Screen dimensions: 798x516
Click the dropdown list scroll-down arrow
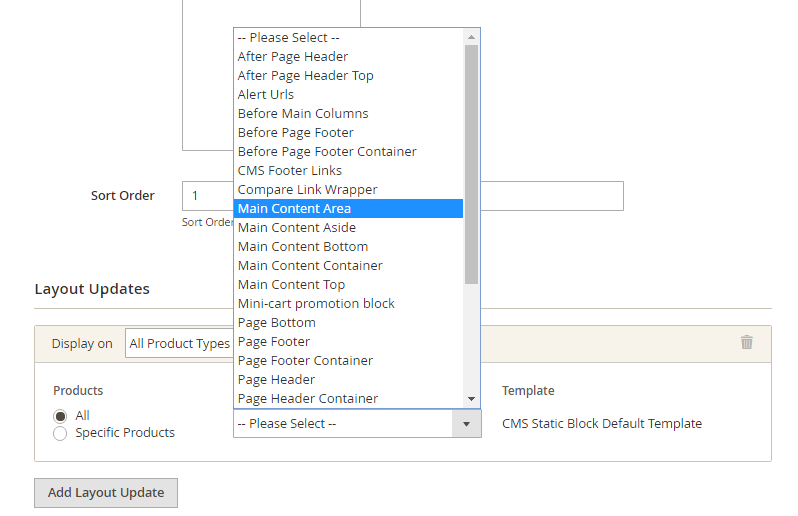coord(471,399)
